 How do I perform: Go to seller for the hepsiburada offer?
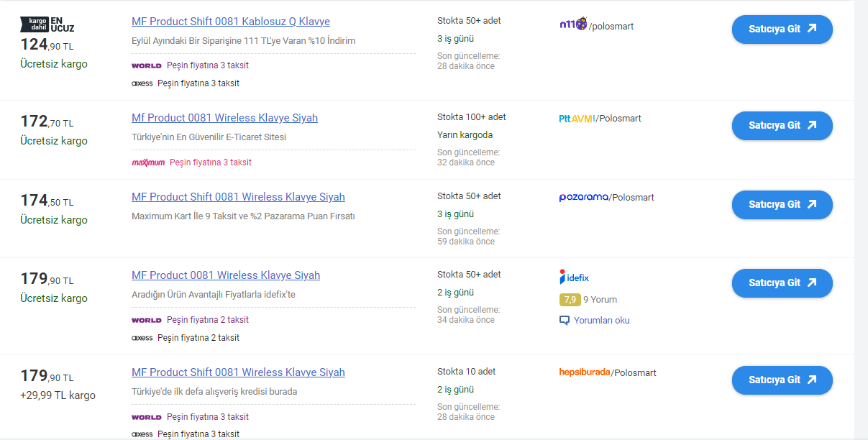pyautogui.click(x=782, y=380)
